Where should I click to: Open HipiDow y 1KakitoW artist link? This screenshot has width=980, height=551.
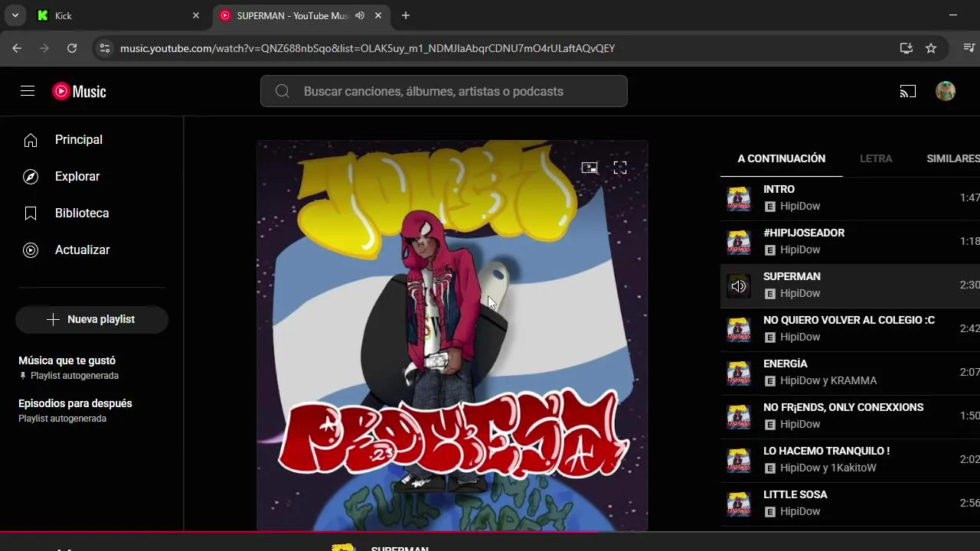click(x=828, y=468)
